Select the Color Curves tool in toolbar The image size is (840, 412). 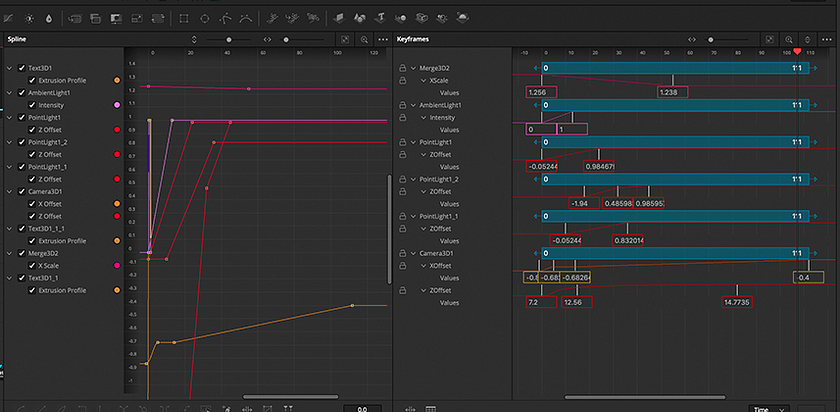click(x=9, y=19)
